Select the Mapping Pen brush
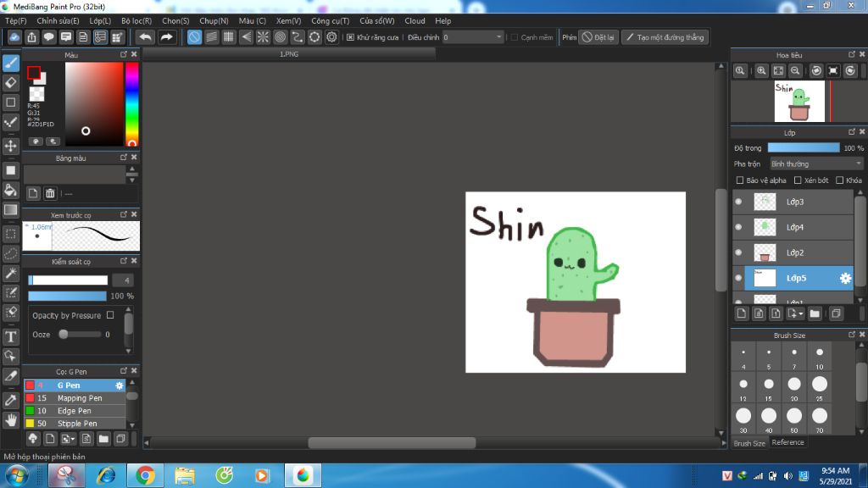The width and height of the screenshot is (868, 488). (79, 398)
